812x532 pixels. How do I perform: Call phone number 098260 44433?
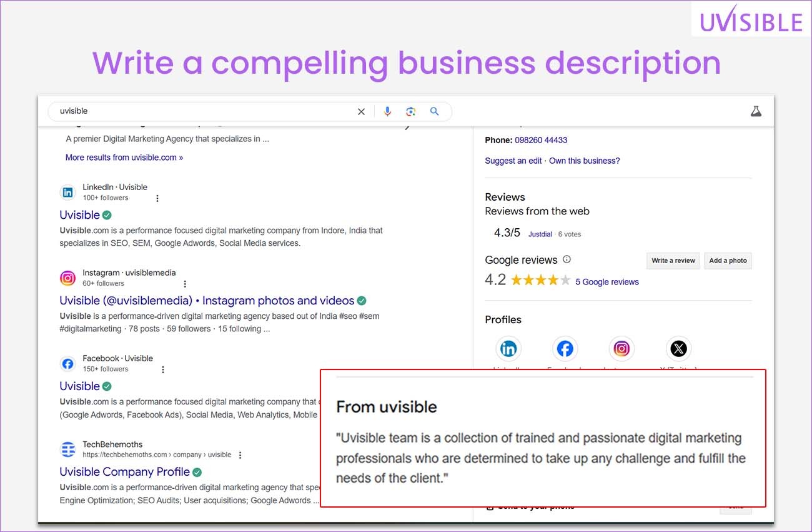click(x=541, y=140)
